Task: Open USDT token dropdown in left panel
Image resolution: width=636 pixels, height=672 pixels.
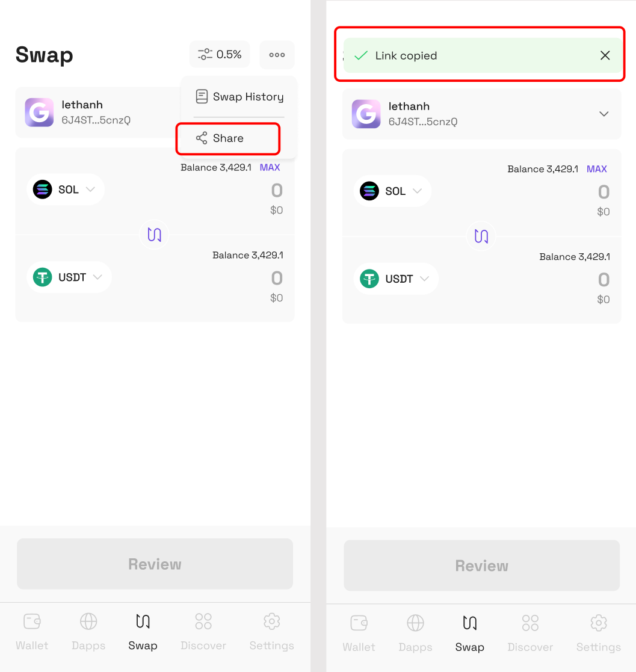Action: [69, 277]
